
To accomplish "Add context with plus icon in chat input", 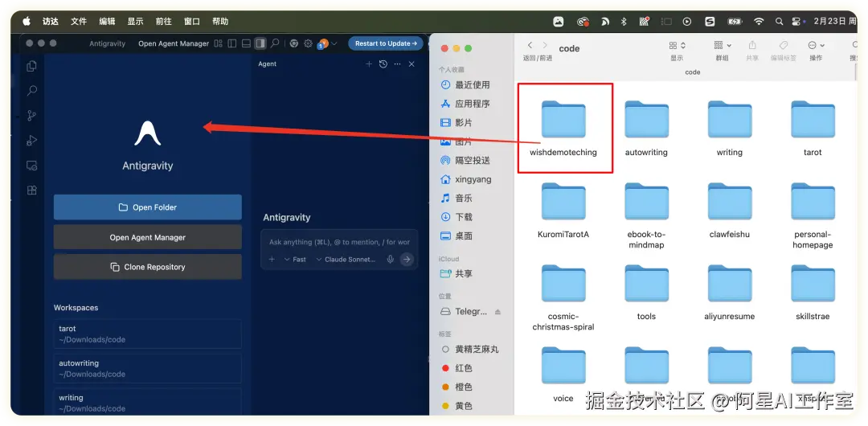I will point(272,260).
